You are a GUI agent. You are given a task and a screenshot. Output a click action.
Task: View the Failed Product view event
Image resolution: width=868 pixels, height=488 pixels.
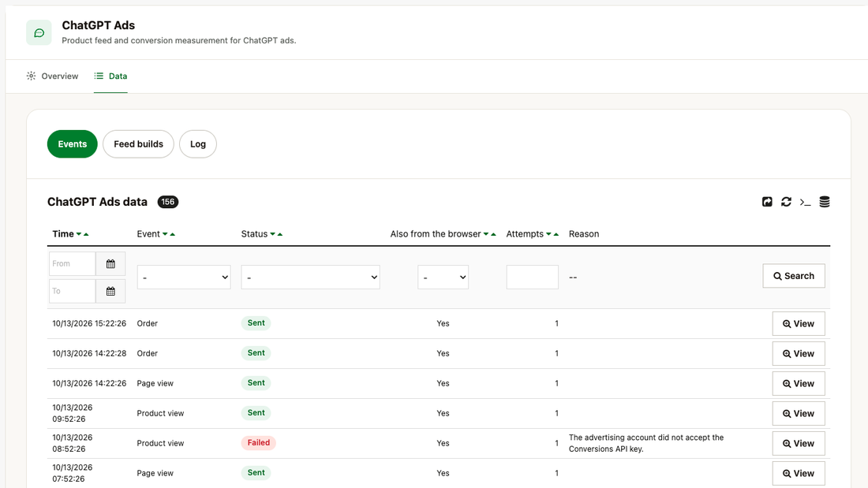[799, 443]
